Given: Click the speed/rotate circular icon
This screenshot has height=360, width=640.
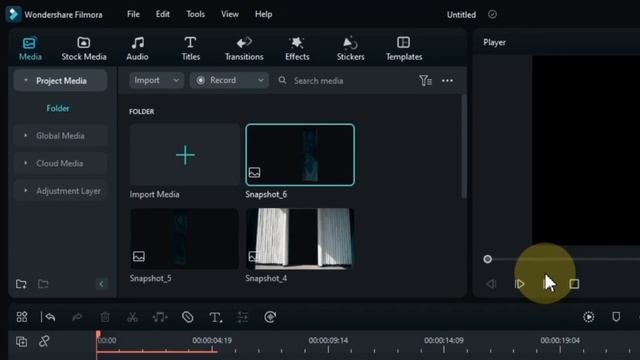Looking at the screenshot, I should (270, 317).
